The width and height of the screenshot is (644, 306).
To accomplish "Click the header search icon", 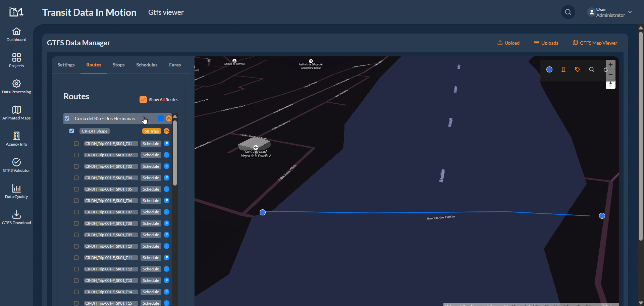I will click(x=568, y=12).
